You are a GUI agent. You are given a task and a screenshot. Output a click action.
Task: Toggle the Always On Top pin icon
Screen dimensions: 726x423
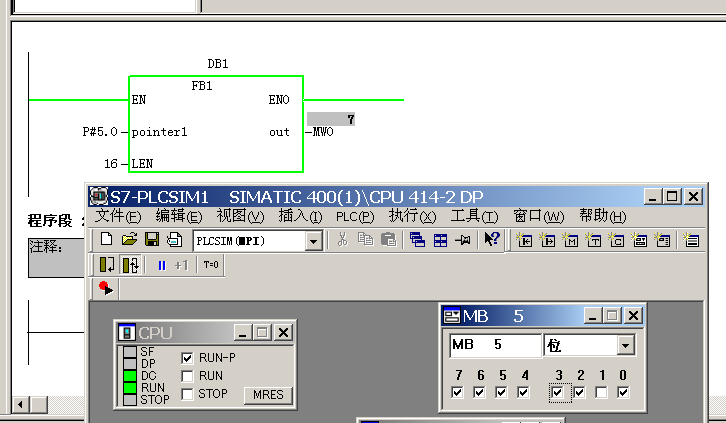[x=463, y=240]
